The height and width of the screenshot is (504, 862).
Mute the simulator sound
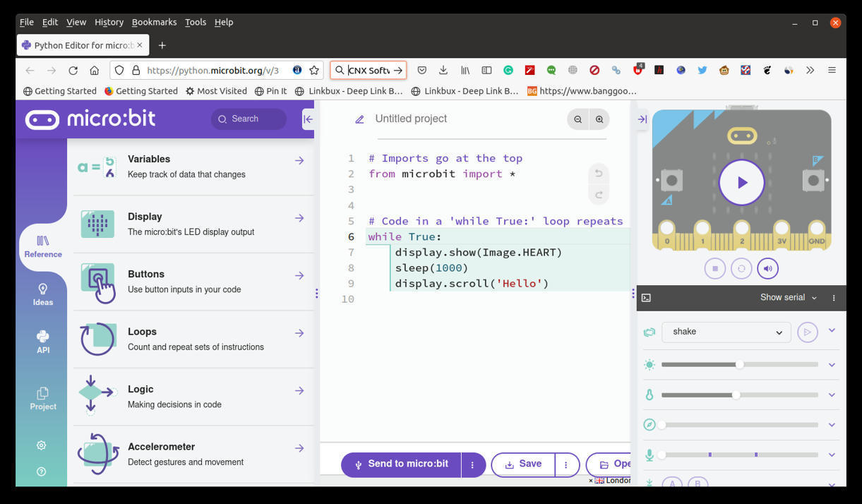767,268
